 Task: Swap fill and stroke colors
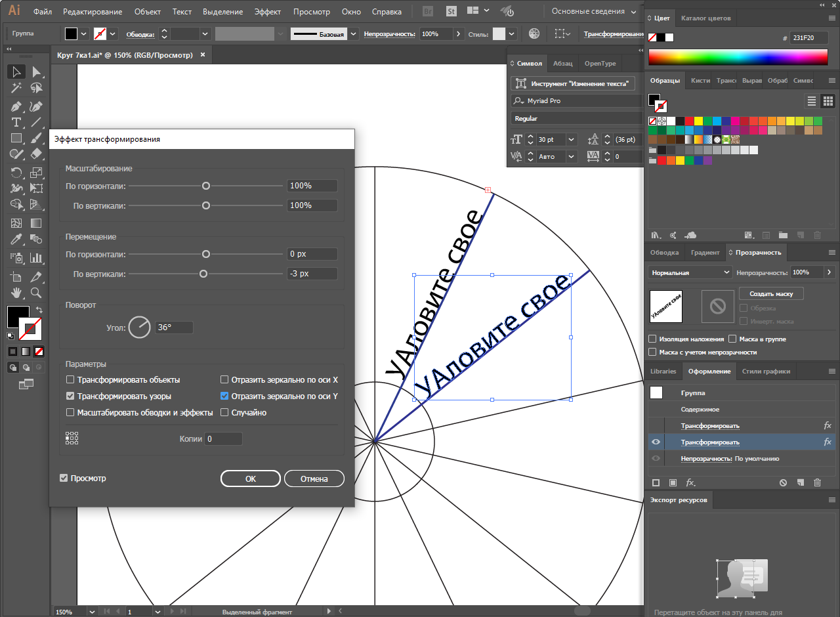tap(39, 309)
